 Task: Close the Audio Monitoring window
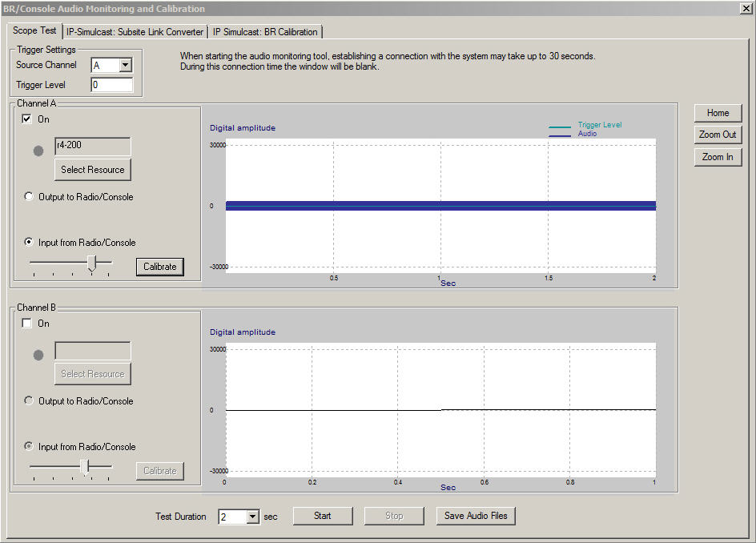pyautogui.click(x=746, y=8)
